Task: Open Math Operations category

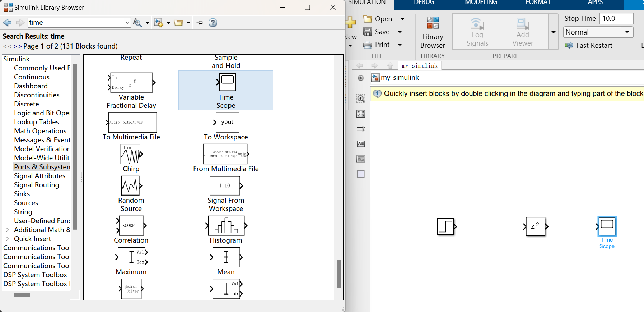Action: (x=40, y=131)
